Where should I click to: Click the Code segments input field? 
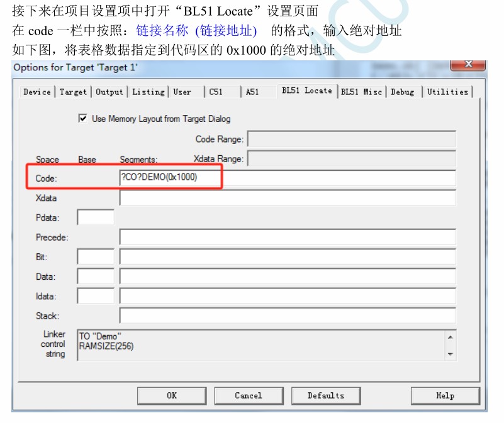pyautogui.click(x=288, y=178)
